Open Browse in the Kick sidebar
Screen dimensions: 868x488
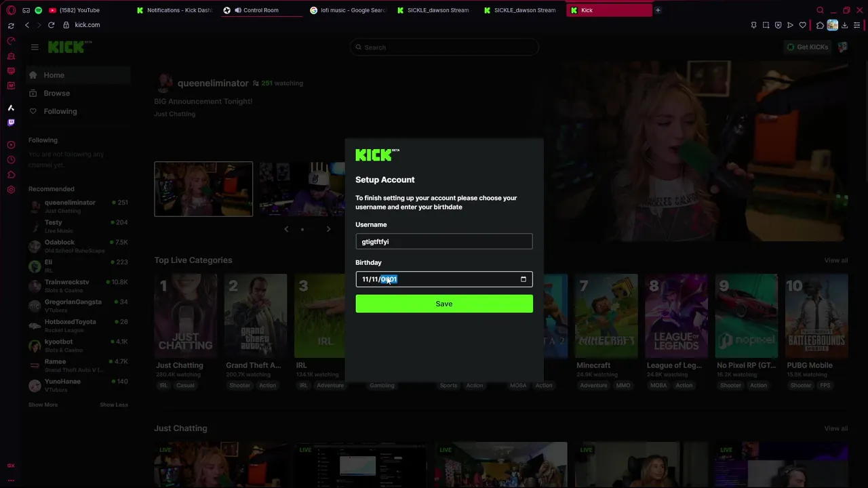click(x=79, y=93)
